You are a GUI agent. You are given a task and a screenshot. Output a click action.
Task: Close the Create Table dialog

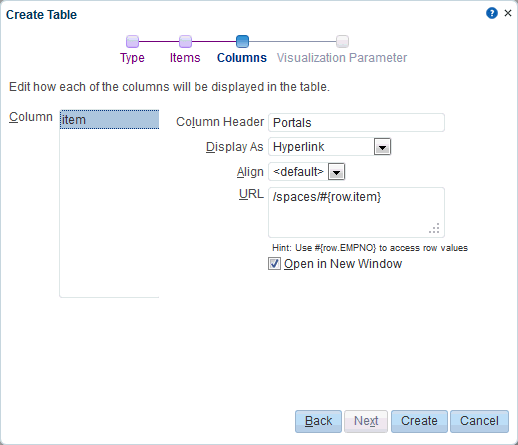coord(508,13)
